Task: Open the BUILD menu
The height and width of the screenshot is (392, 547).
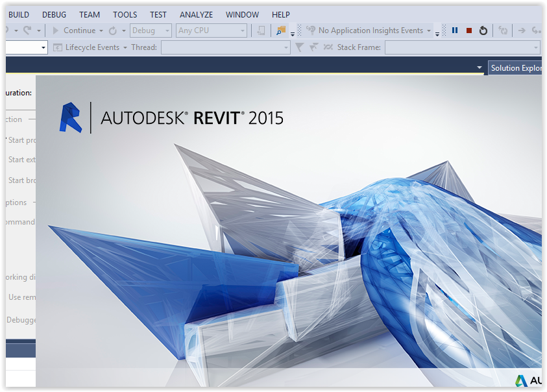Action: click(x=19, y=15)
